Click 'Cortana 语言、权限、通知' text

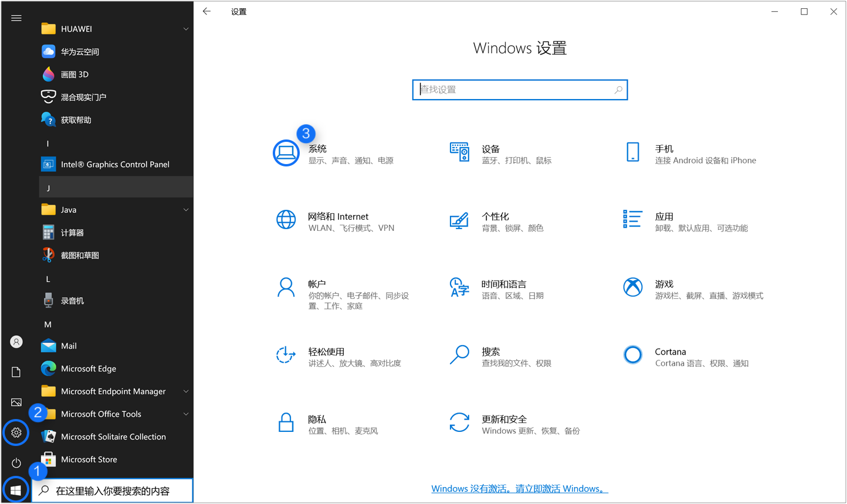702,363
